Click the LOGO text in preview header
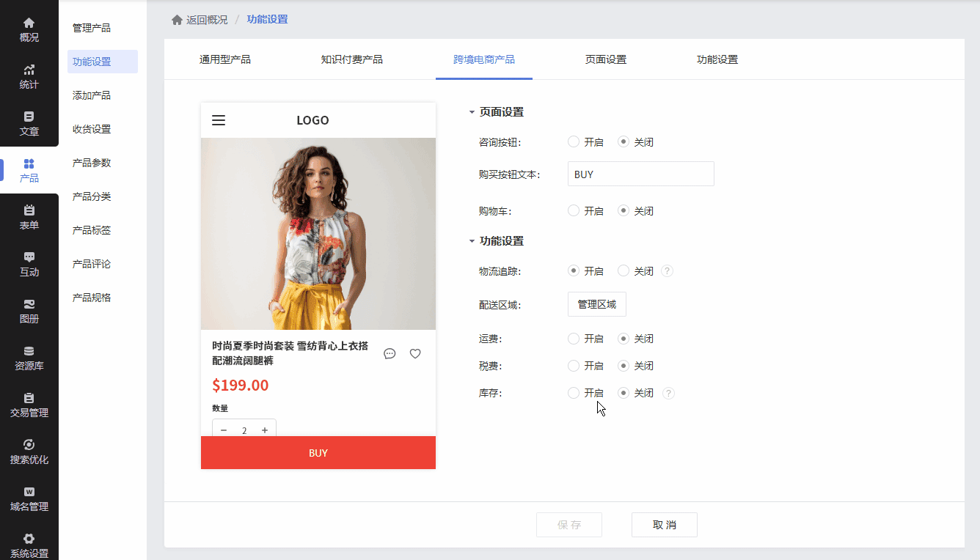 point(312,120)
